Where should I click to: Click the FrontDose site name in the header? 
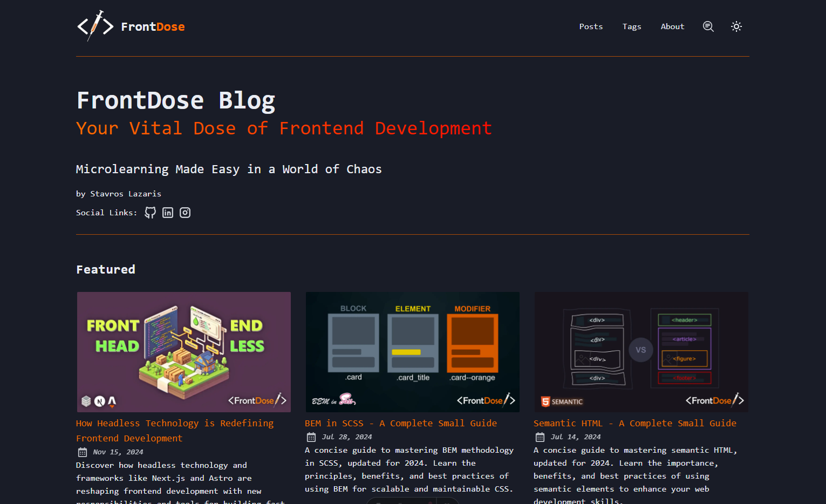153,26
